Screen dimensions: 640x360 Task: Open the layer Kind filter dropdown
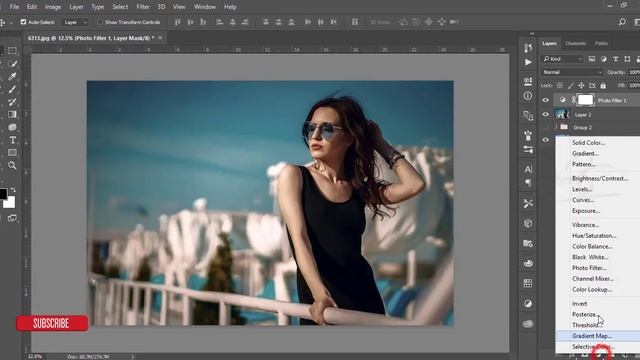[x=562, y=59]
